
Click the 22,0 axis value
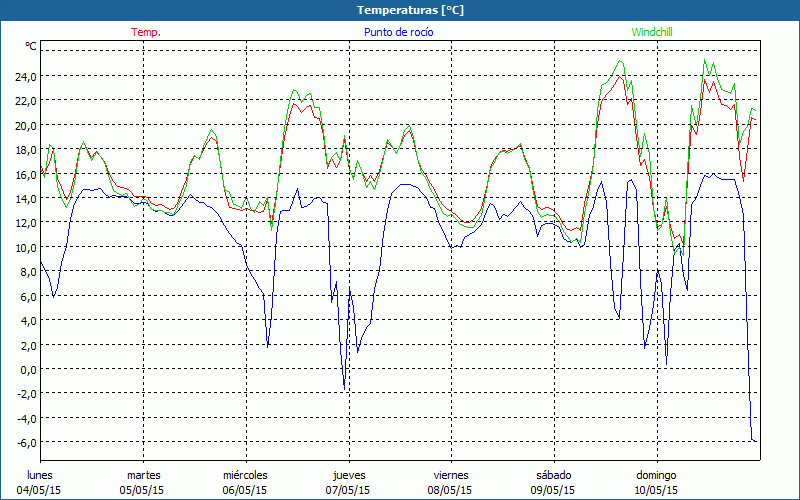pos(26,101)
